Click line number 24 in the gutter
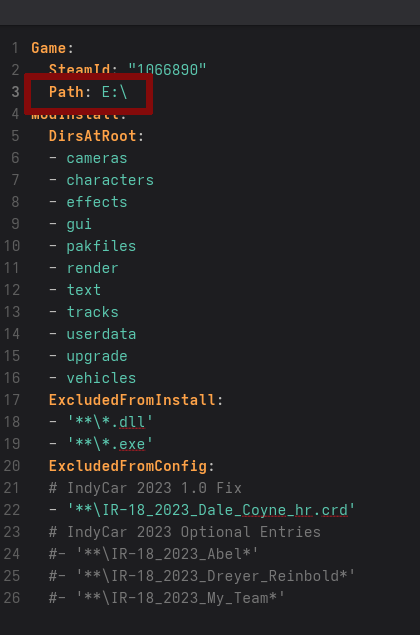The image size is (420, 635). point(12,554)
